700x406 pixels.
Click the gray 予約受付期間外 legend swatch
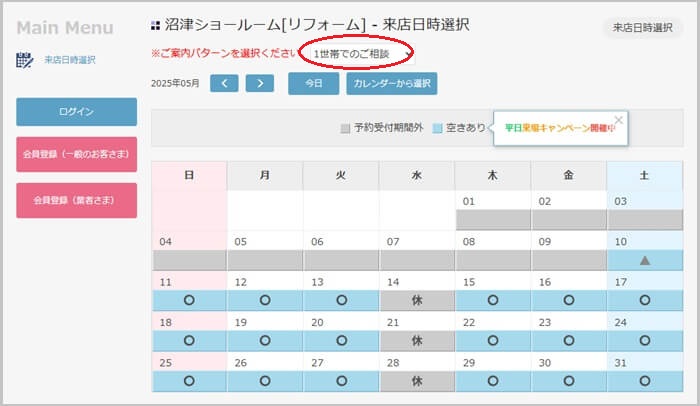point(345,129)
